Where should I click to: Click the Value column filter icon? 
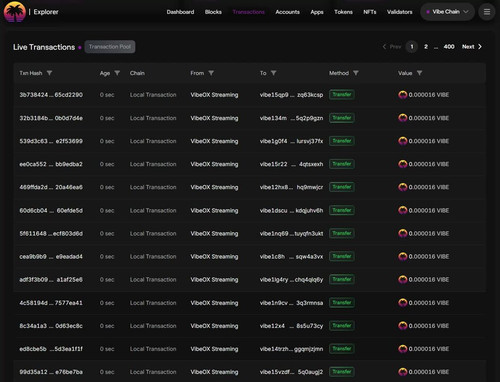(x=419, y=73)
